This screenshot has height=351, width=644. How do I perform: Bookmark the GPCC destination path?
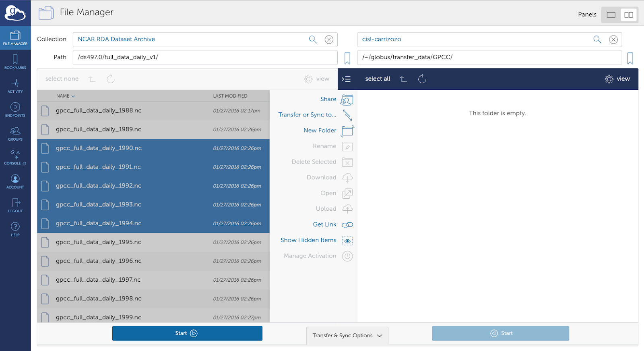pos(630,58)
